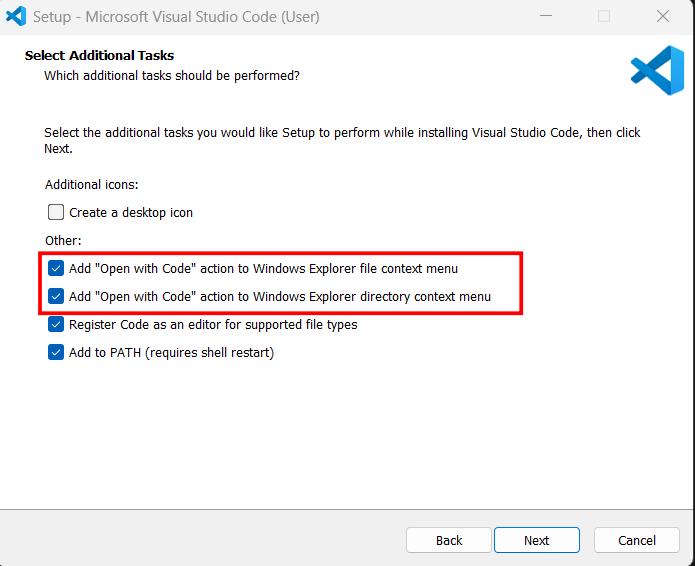Viewport: 695px width, 566px height.
Task: Click the "Select Additional Tasks" heading
Action: 99,55
